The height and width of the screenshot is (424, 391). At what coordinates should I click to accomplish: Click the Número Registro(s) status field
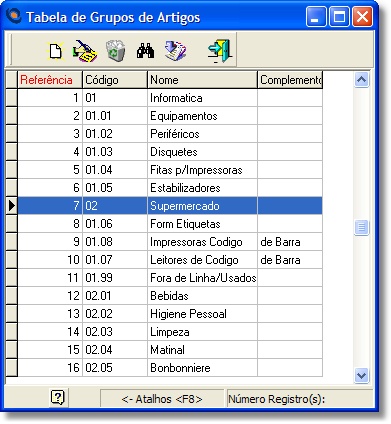click(299, 399)
